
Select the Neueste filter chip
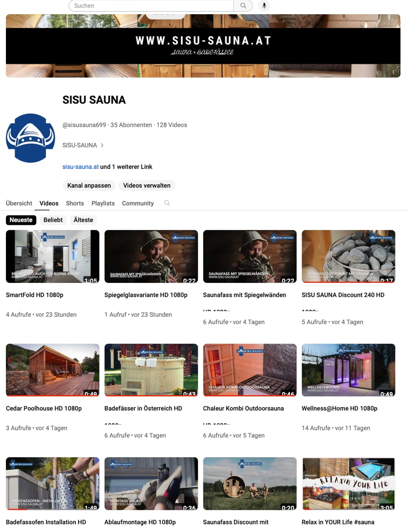[21, 220]
